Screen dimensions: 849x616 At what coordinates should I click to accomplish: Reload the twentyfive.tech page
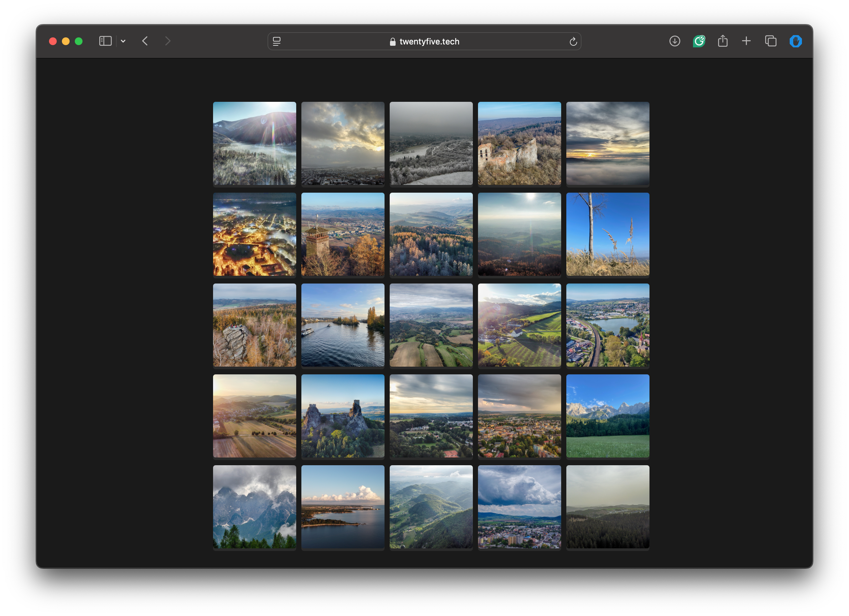click(573, 41)
